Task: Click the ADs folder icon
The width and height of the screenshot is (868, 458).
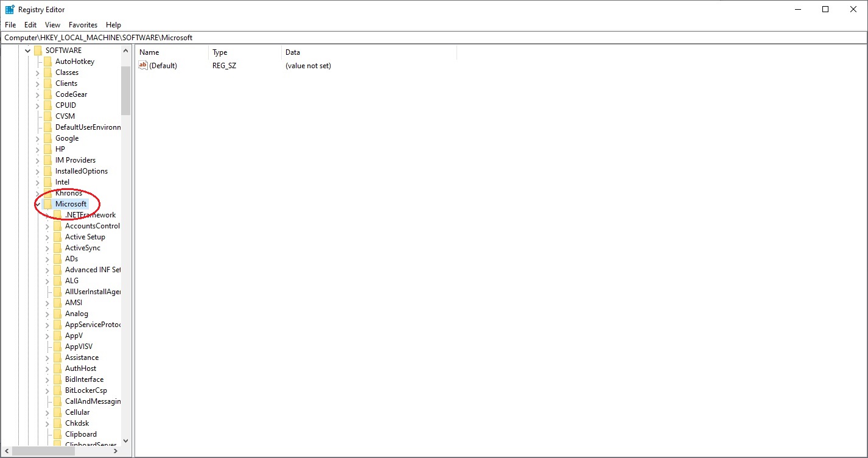Action: [x=57, y=259]
